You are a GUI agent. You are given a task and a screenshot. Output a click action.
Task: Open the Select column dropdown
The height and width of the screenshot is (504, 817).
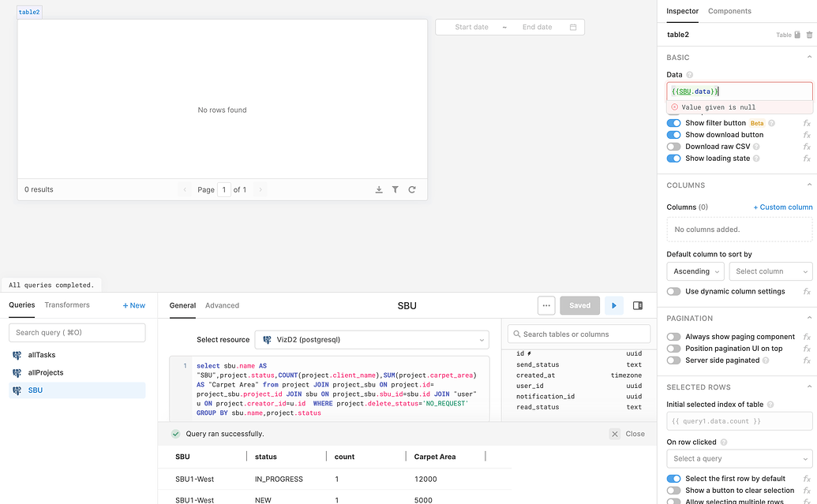pyautogui.click(x=770, y=271)
